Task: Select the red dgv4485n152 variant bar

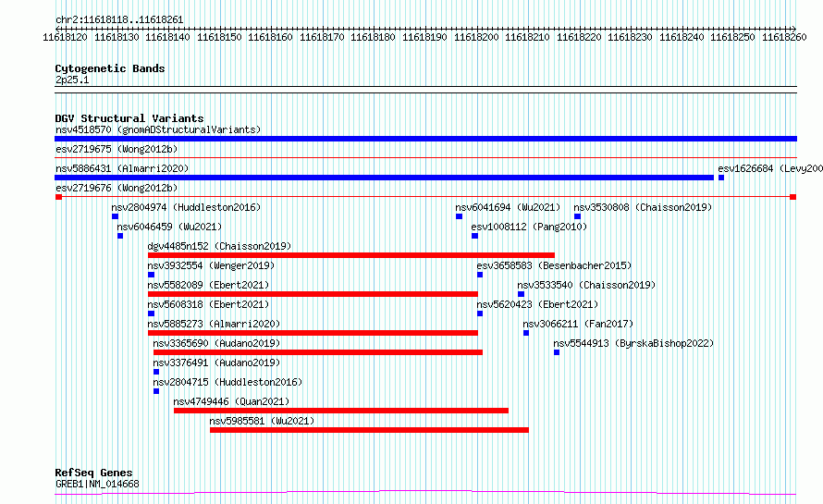Action: click(x=351, y=255)
